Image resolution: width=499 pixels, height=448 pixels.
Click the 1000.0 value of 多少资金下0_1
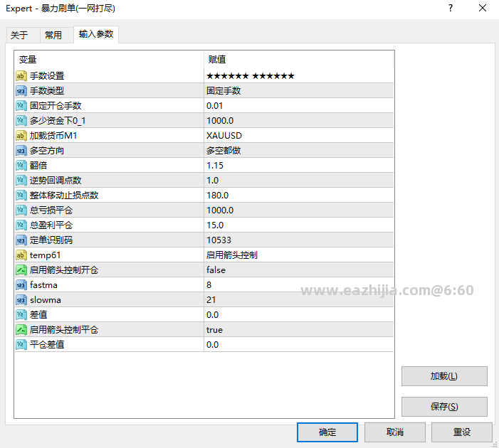point(220,121)
